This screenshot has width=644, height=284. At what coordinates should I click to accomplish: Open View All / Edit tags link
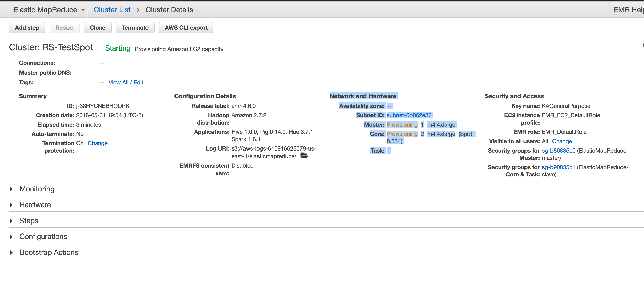126,83
